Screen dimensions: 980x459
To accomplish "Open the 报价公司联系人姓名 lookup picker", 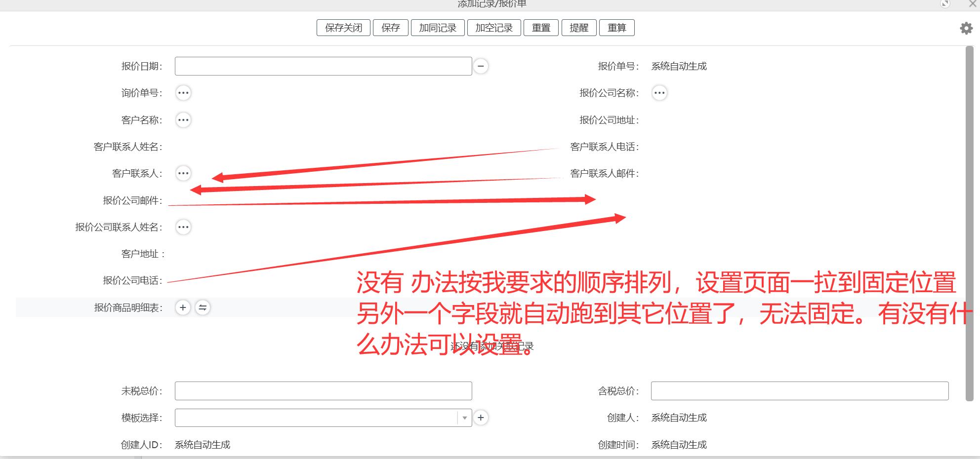I will [183, 227].
